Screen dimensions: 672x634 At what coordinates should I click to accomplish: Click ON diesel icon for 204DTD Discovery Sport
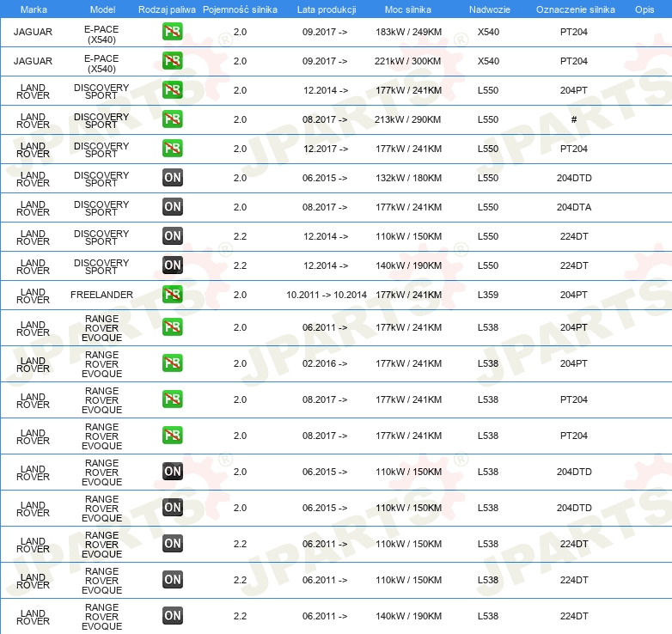172,178
